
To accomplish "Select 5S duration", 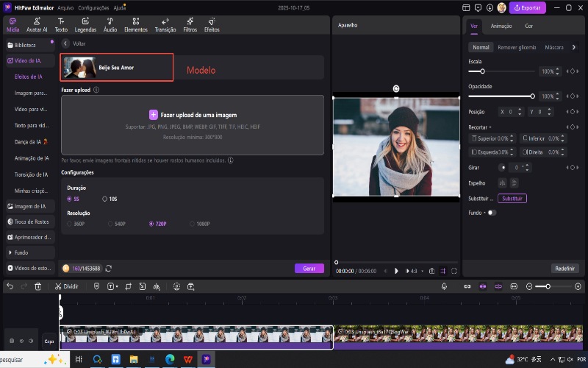I will point(73,199).
